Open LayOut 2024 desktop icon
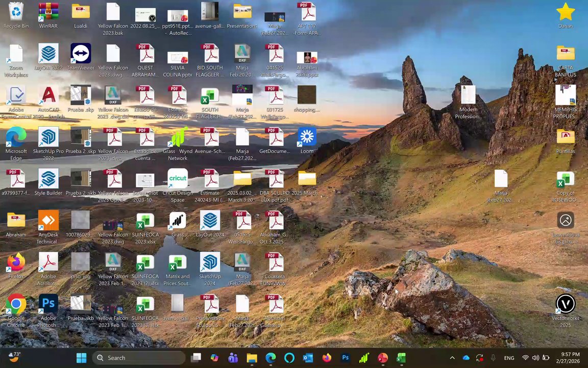 [210, 224]
